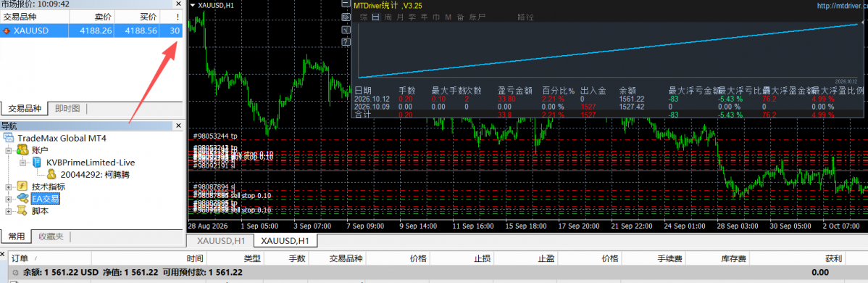Switch to the 交易品种 tab in market watch

tap(25, 108)
